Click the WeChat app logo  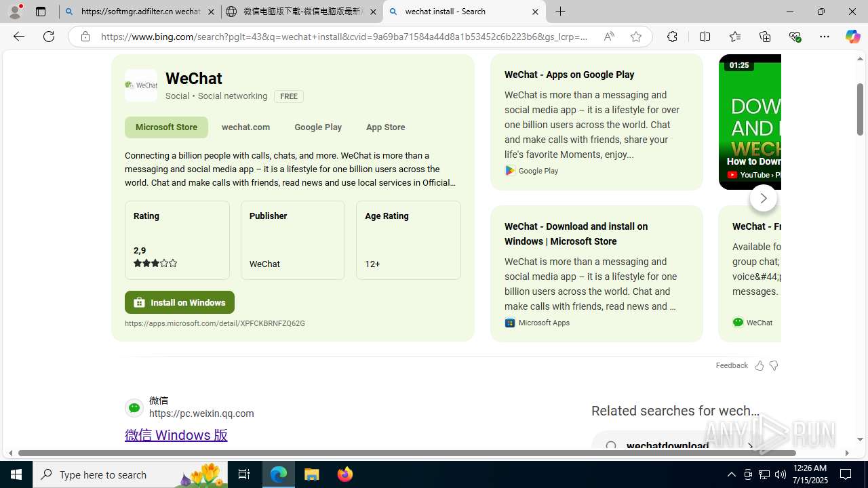pyautogui.click(x=141, y=85)
